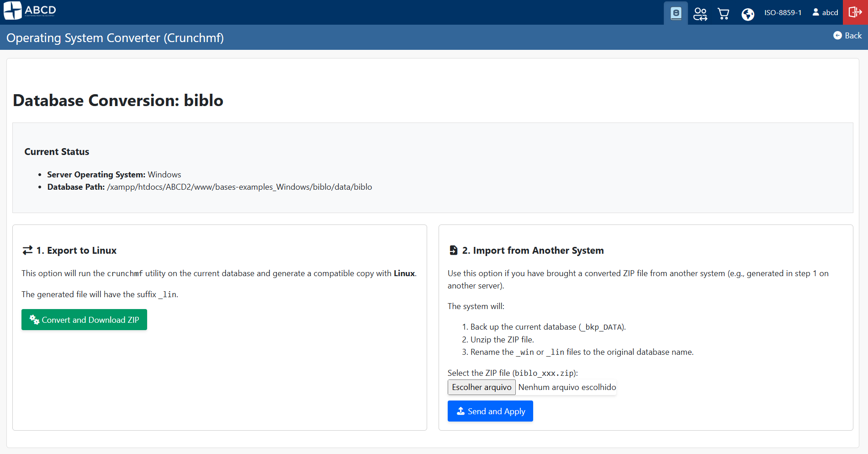Open the abcd user menu
The height and width of the screenshot is (454, 868).
[x=824, y=12]
